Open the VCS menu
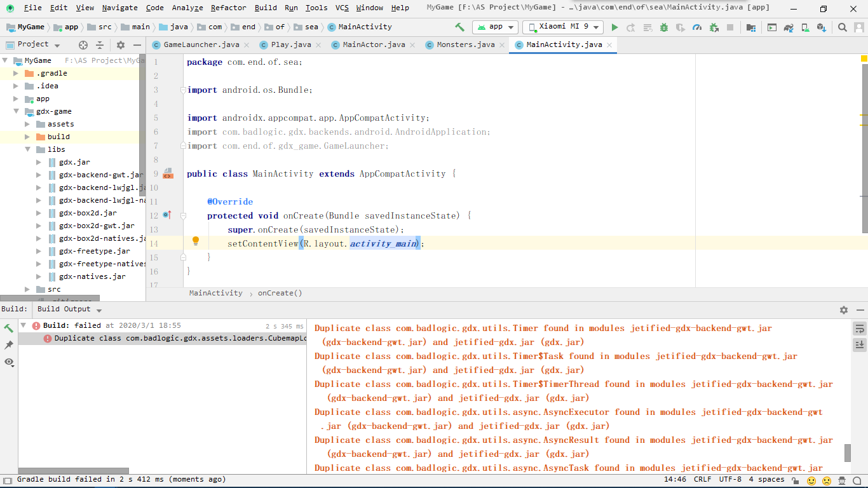Image resolution: width=868 pixels, height=488 pixels. click(342, 8)
